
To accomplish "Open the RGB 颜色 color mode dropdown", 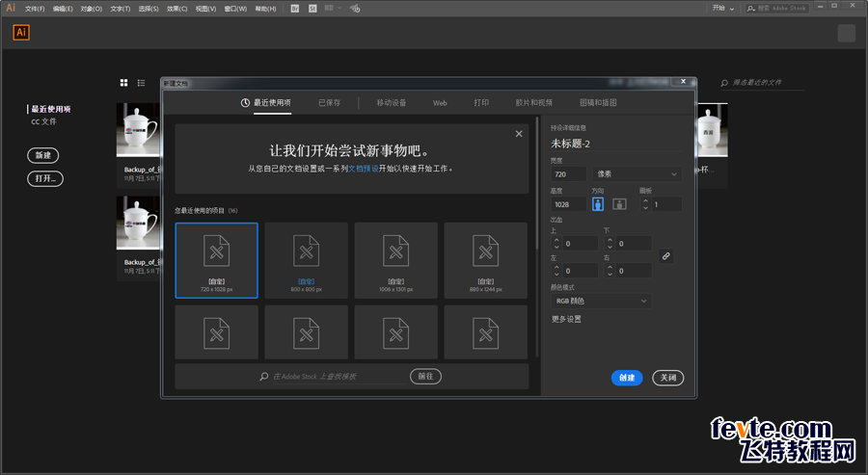I will (601, 301).
